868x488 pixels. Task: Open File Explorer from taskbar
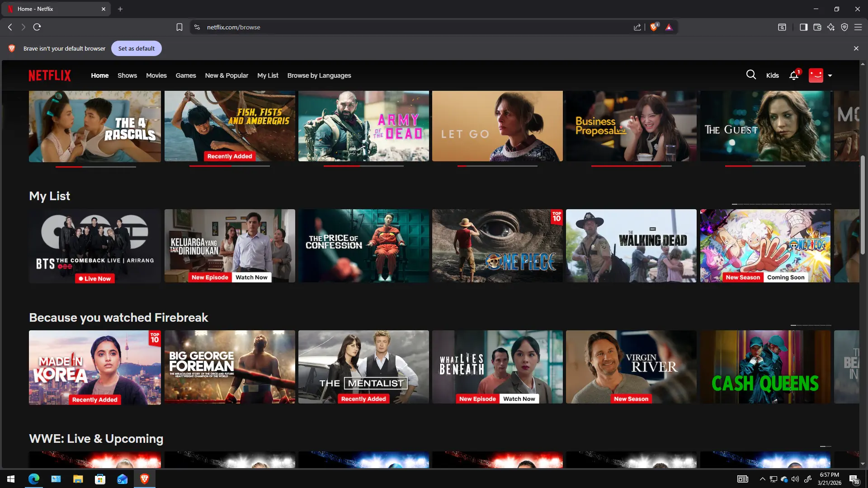pos(78,479)
